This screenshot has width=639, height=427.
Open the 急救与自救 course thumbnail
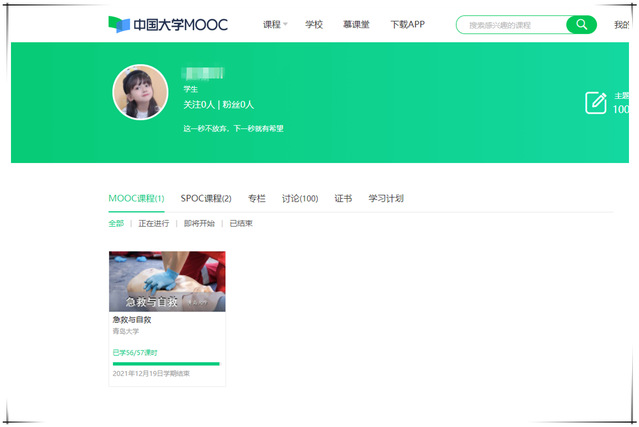[x=167, y=282]
